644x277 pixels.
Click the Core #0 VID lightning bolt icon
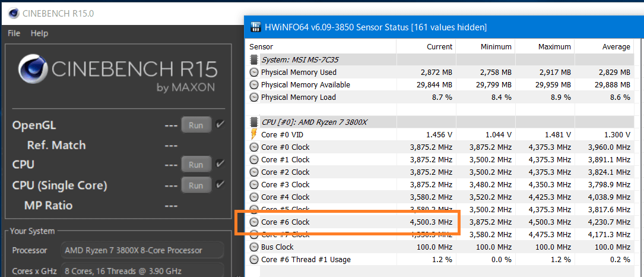pos(254,134)
